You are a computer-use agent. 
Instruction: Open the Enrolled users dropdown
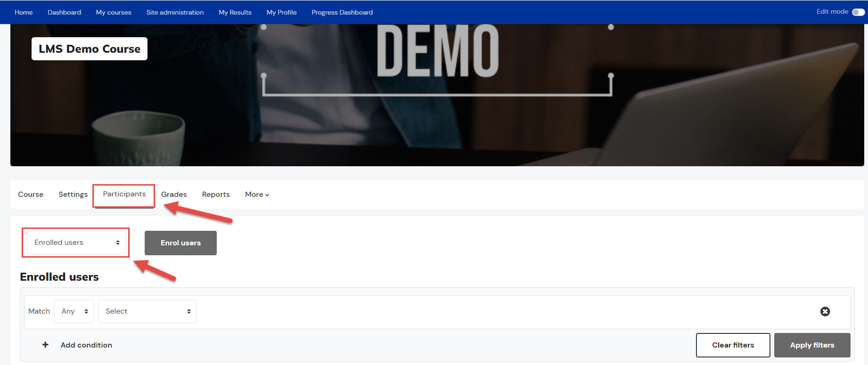pos(76,243)
